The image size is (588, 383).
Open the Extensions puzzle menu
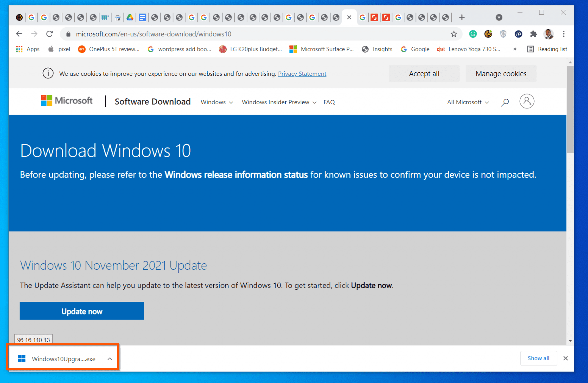tap(533, 34)
